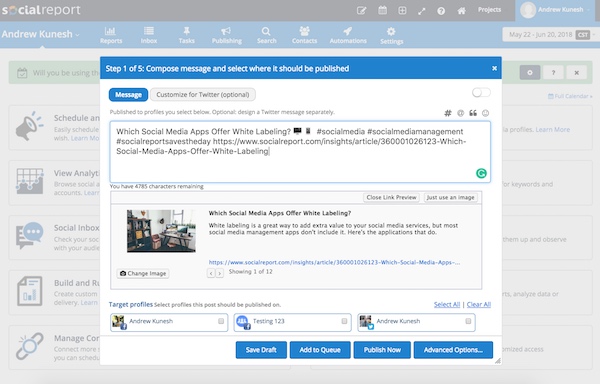
Task: Click the megaphone Schedule icon
Action: [29, 126]
